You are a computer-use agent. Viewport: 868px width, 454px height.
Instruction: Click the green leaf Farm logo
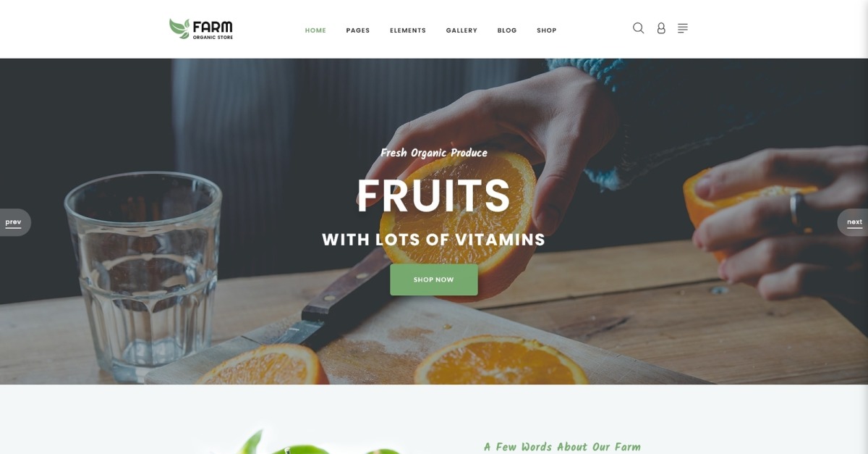[179, 29]
